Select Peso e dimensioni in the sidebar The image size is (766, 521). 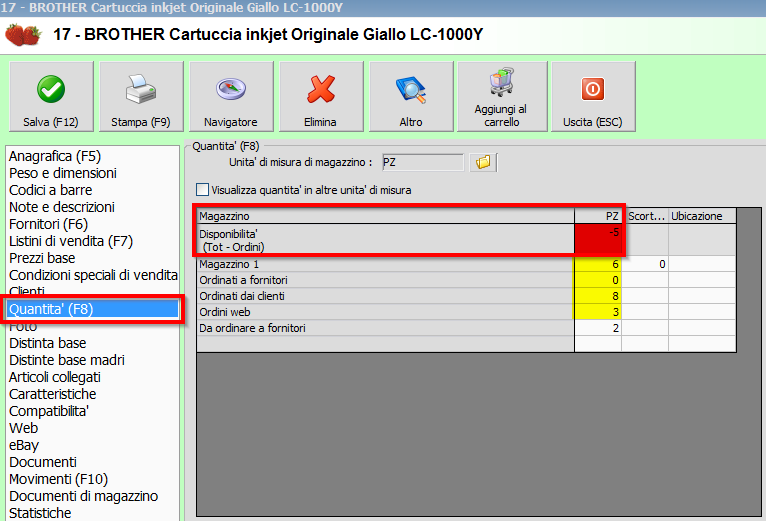(x=63, y=173)
